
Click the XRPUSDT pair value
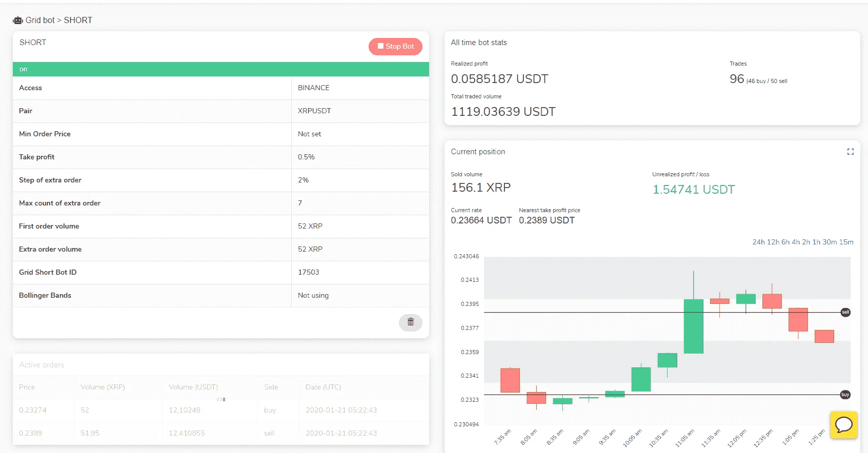(x=314, y=111)
